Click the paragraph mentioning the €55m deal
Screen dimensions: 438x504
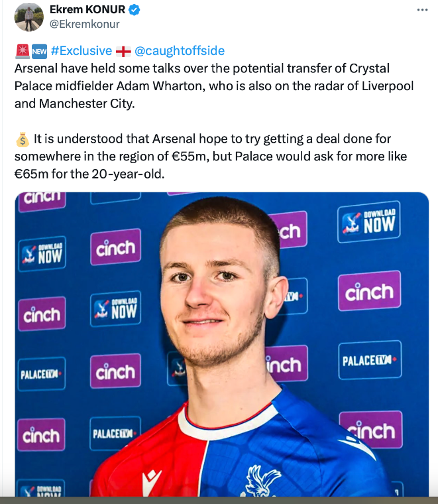[212, 157]
